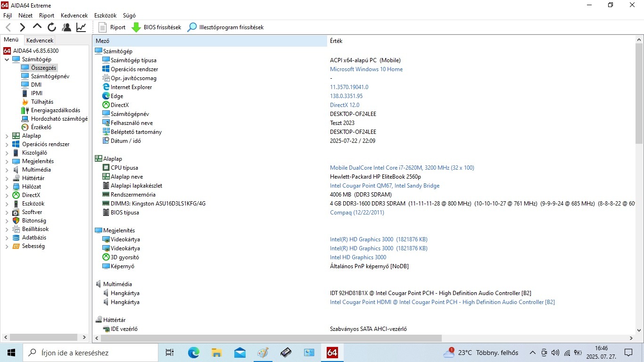Open File Explorer from the taskbar
This screenshot has height=362, width=644.
pyautogui.click(x=217, y=353)
